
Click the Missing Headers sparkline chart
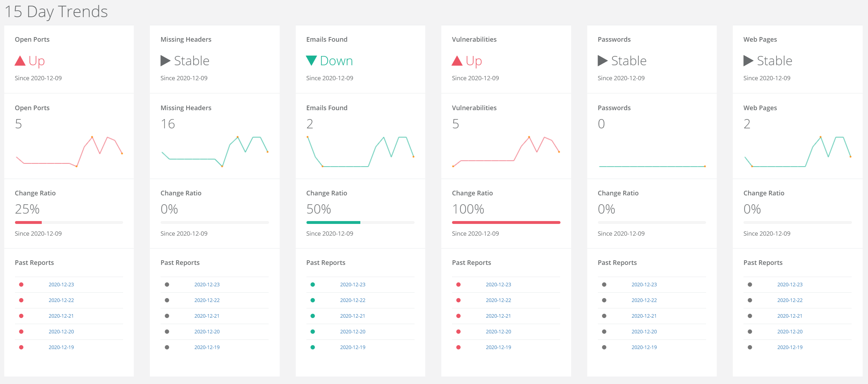click(x=215, y=152)
